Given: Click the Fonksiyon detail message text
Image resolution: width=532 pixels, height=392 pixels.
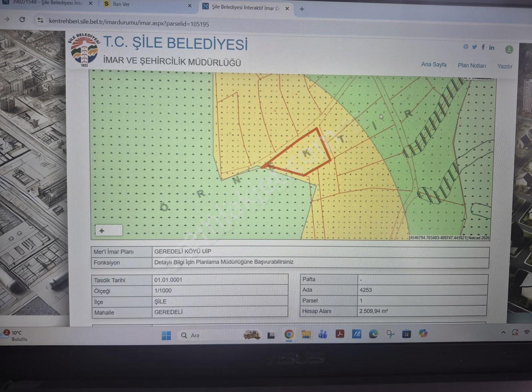Looking at the screenshot, I should click(224, 262).
